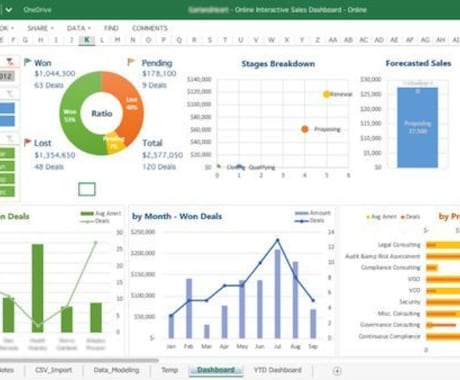Screen dimensions: 460x380
Task: Click clear-filter icon above the blue slicer buttons
Action: [x=10, y=94]
